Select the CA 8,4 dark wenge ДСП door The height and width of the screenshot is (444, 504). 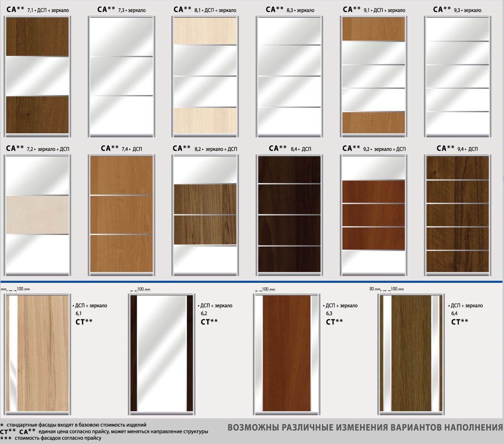point(289,215)
